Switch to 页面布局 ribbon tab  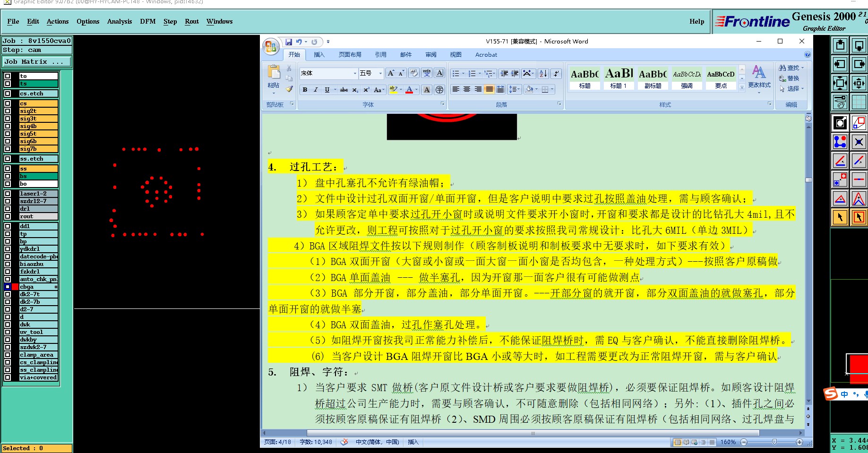click(350, 55)
